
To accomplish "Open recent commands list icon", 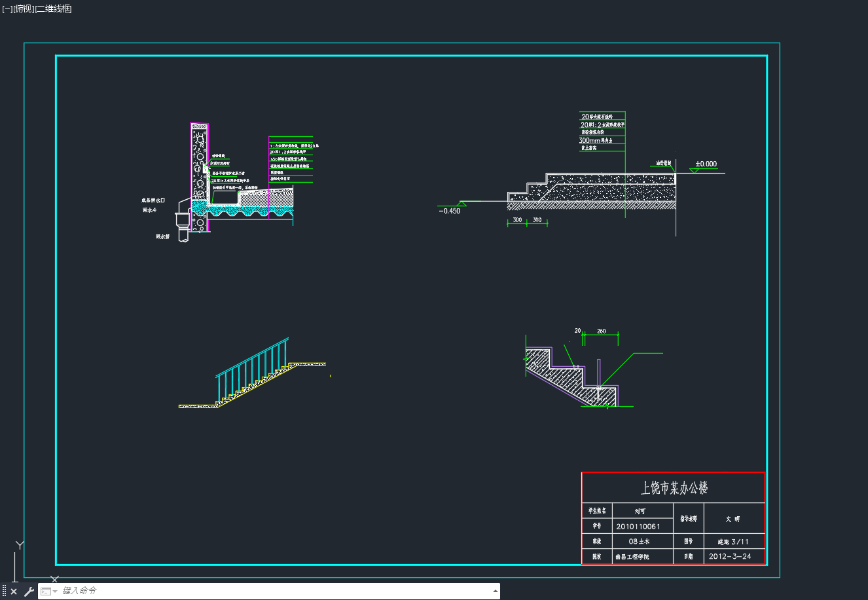I will pyautogui.click(x=48, y=591).
